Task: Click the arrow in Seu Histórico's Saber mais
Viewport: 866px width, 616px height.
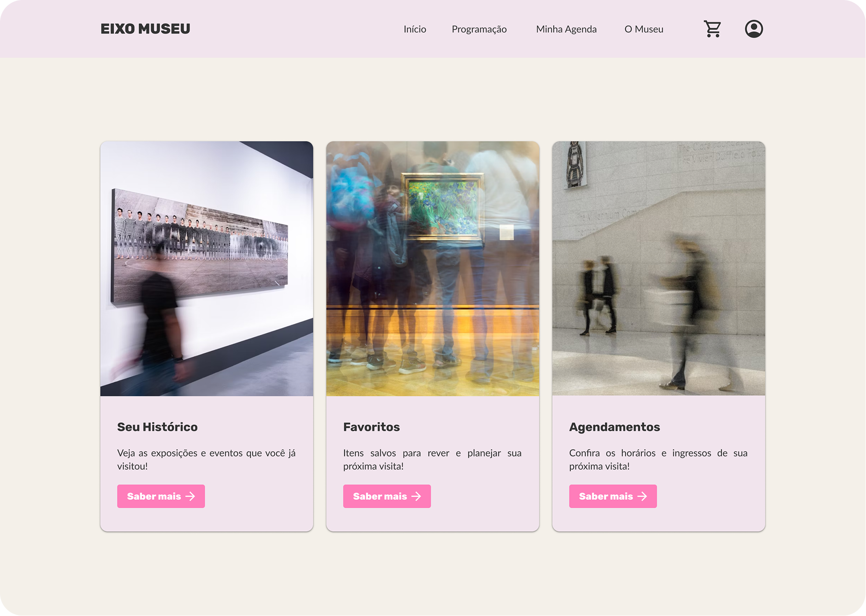Action: pos(190,497)
